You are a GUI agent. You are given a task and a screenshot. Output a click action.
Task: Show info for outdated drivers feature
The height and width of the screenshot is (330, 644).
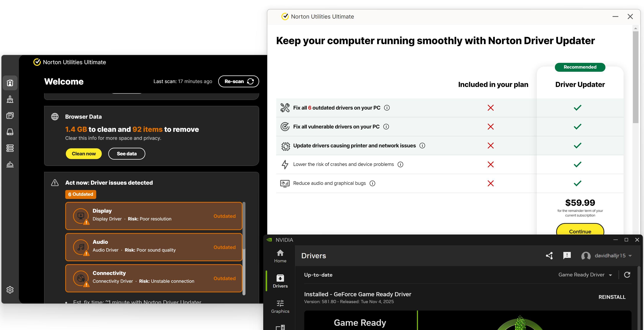[x=387, y=108]
